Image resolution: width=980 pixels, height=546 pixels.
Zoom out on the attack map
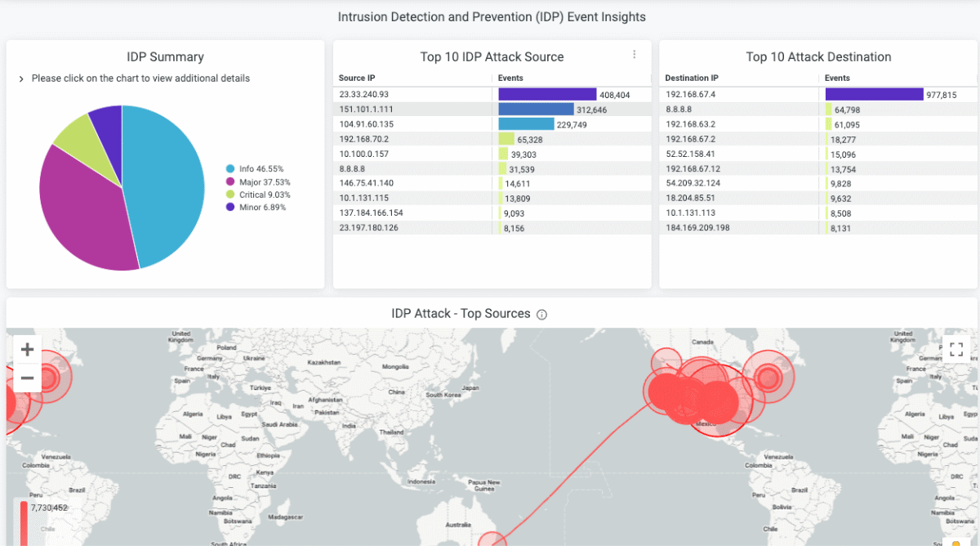27,378
